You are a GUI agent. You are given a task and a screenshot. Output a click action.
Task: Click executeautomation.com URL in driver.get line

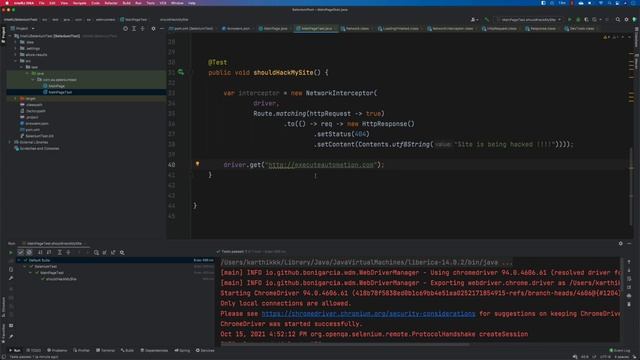tap(321, 164)
